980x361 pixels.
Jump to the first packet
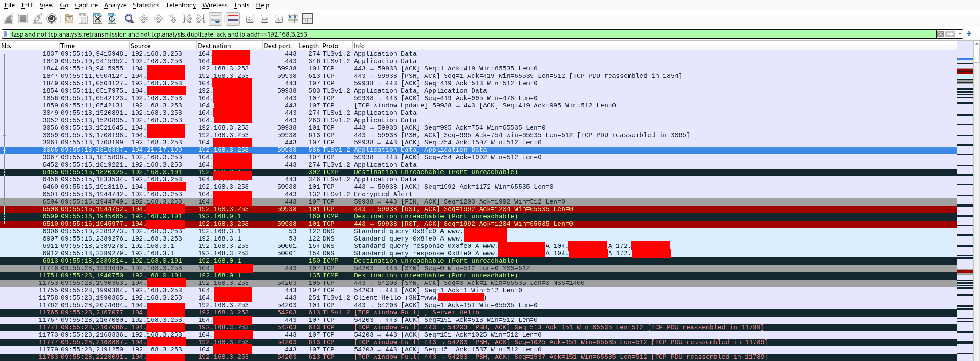(x=187, y=19)
